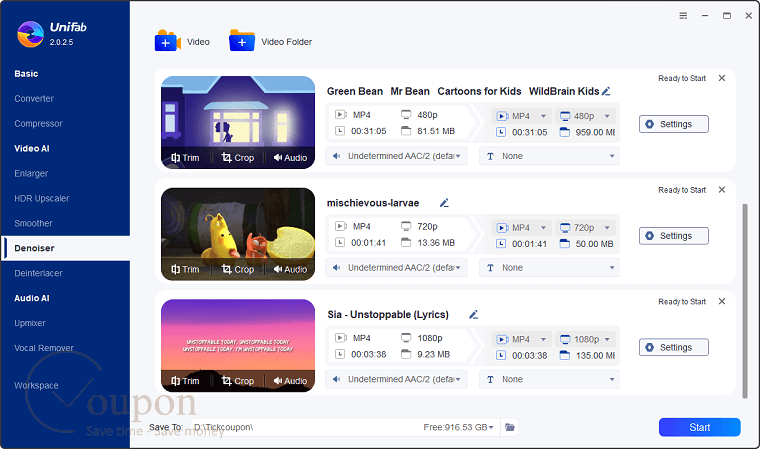Click the Audio AI section header
760x449 pixels.
click(32, 298)
